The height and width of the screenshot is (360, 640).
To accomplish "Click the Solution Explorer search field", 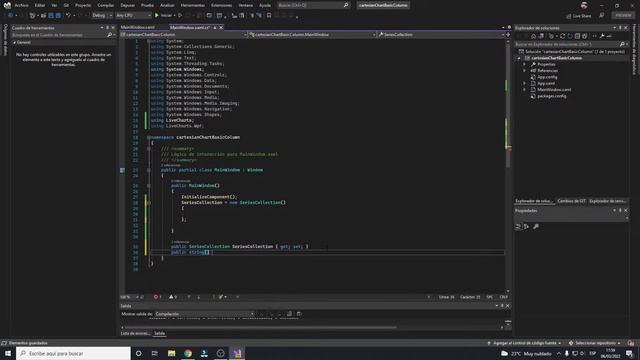I will tap(571, 44).
